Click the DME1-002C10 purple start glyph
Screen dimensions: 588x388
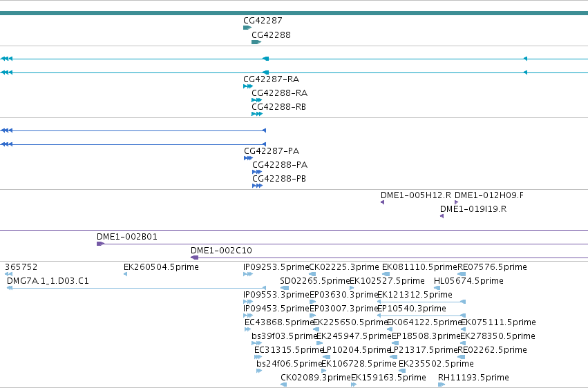(195, 258)
